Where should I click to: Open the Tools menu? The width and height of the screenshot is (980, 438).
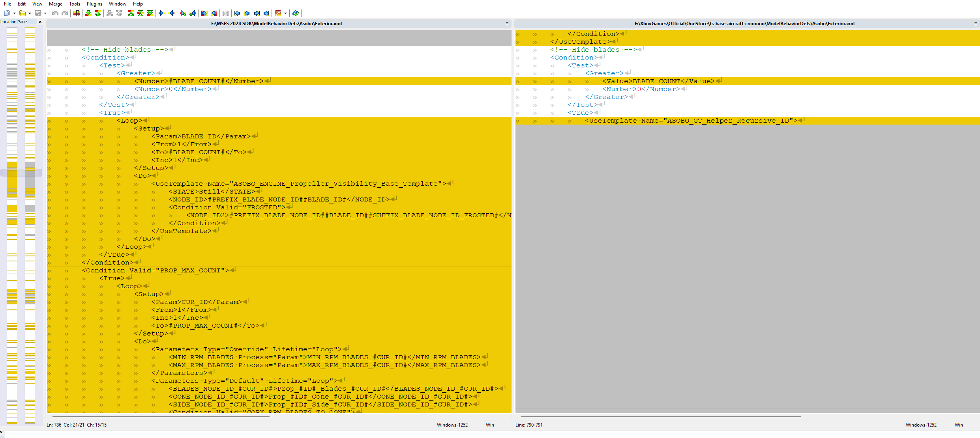[75, 4]
